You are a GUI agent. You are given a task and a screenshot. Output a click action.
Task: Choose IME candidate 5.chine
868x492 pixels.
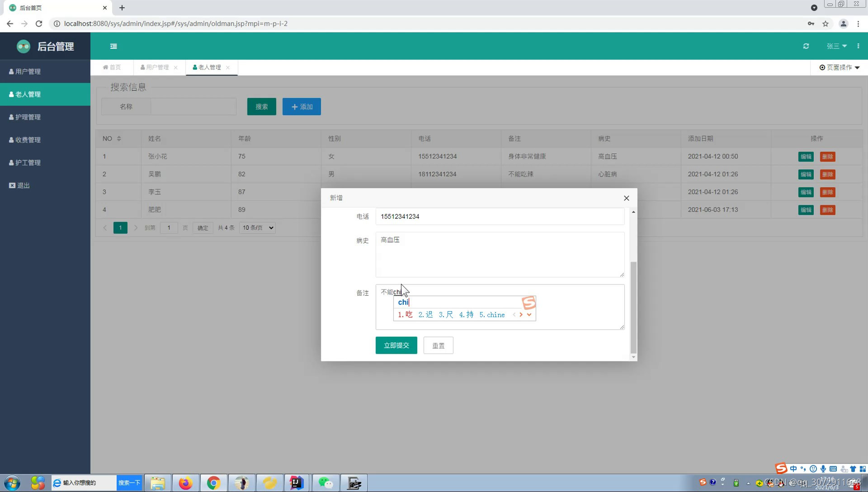(492, 315)
